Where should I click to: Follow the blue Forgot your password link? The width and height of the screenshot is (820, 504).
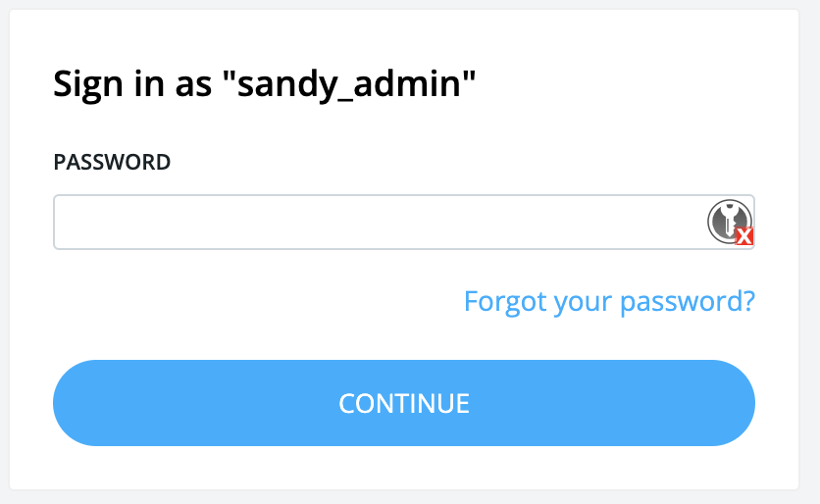coord(609,301)
